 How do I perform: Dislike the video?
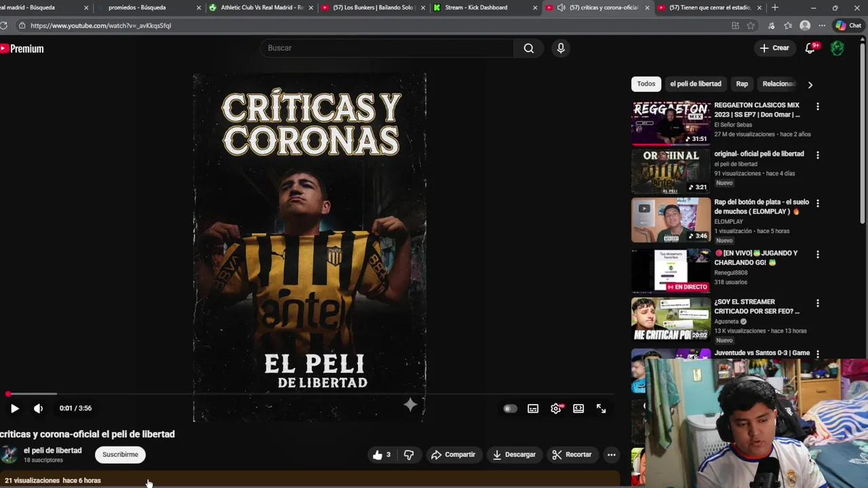pyautogui.click(x=409, y=455)
